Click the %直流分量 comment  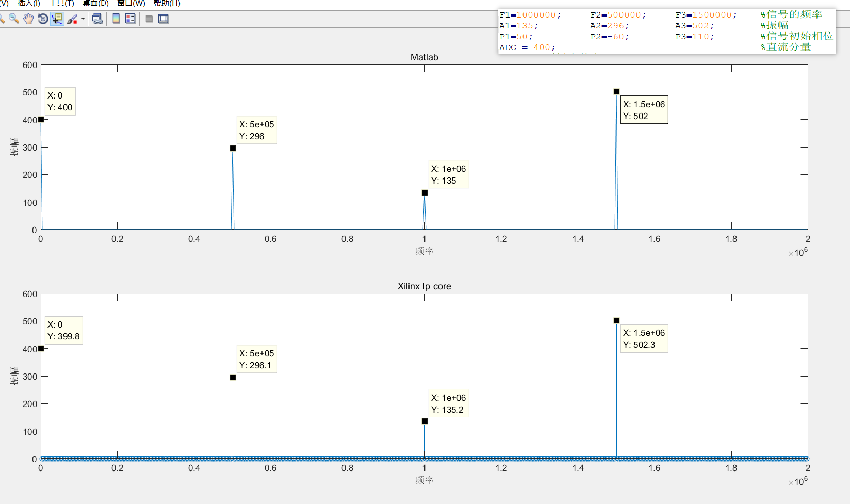coord(786,47)
